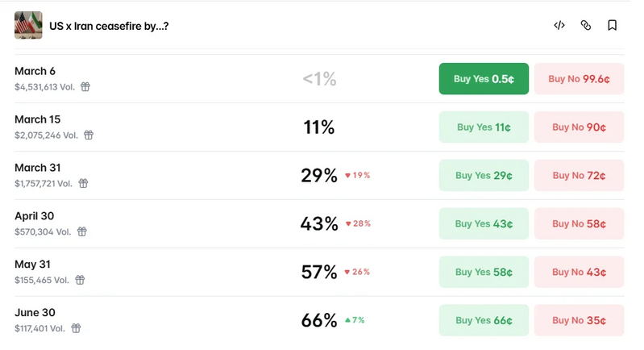Click the gift icon beside March 31 volume

(83, 184)
